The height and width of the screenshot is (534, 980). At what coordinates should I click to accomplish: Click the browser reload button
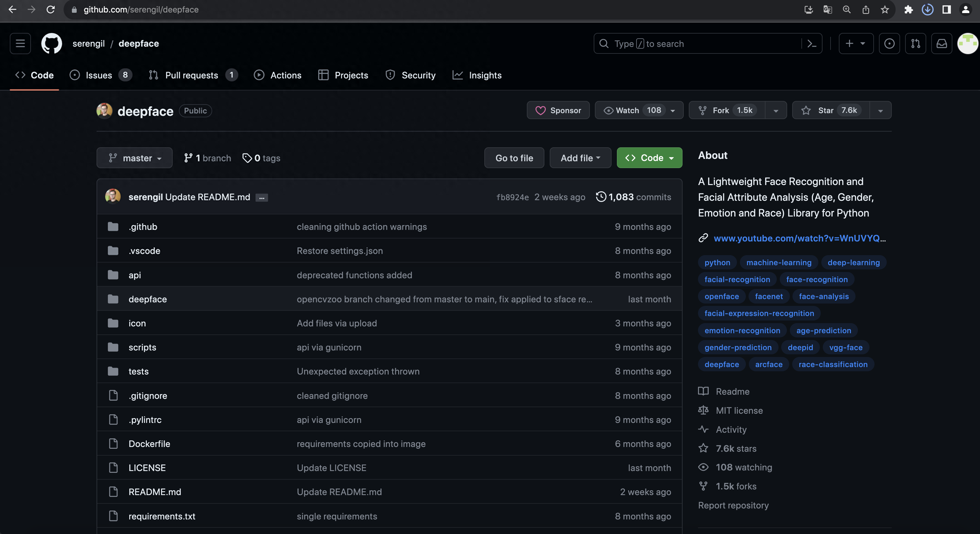coord(51,10)
